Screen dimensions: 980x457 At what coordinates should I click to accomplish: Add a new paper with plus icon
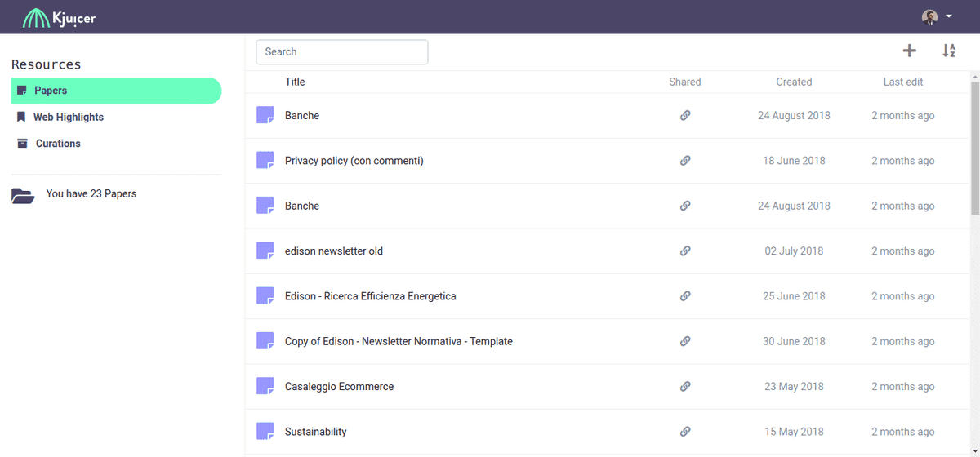click(909, 51)
